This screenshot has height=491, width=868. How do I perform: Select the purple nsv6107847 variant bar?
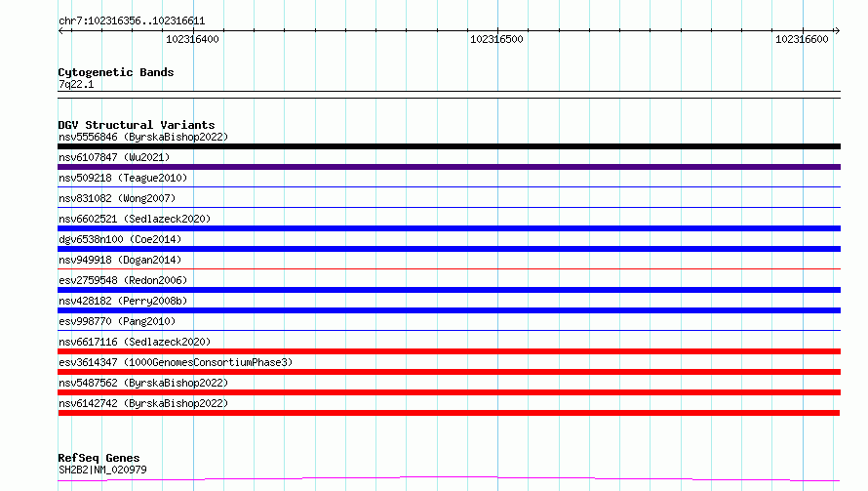coord(449,167)
